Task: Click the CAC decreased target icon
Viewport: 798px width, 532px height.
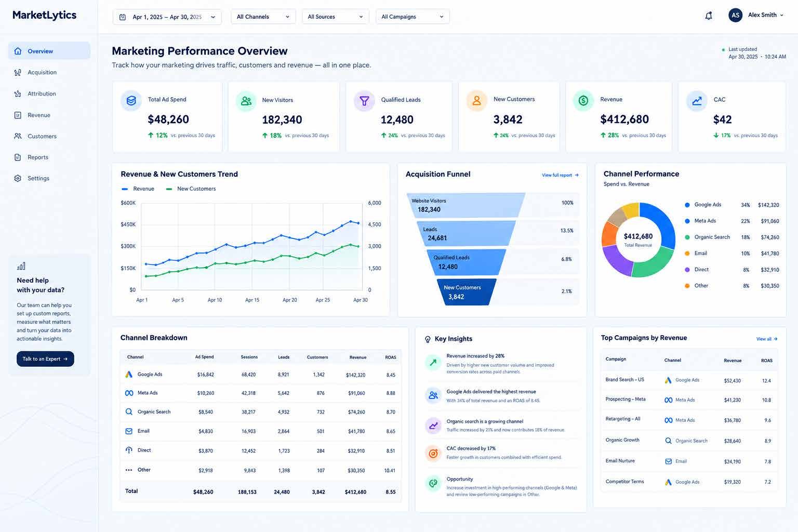Action: click(433, 453)
